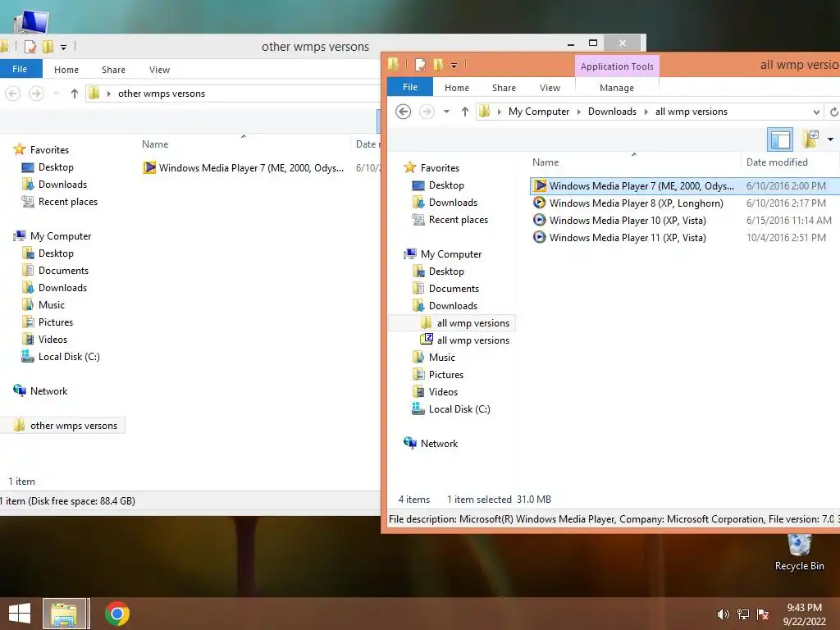Screen dimensions: 840x630
Task: Select Windows Media Player 10 (XP, Vista) icon
Action: [x=540, y=220]
